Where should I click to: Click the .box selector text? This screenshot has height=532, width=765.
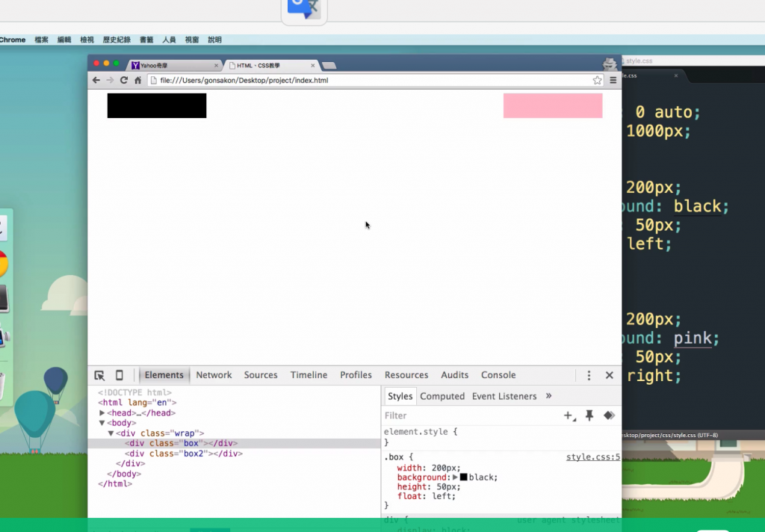(394, 457)
